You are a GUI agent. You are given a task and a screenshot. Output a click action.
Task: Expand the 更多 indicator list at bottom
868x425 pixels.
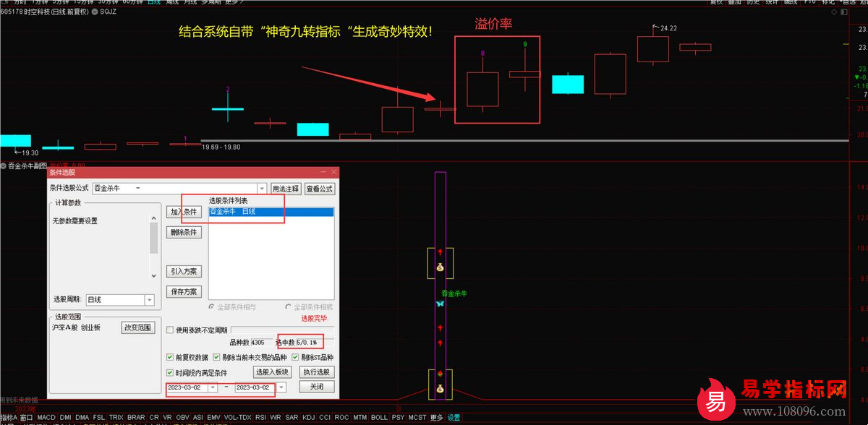point(436,418)
